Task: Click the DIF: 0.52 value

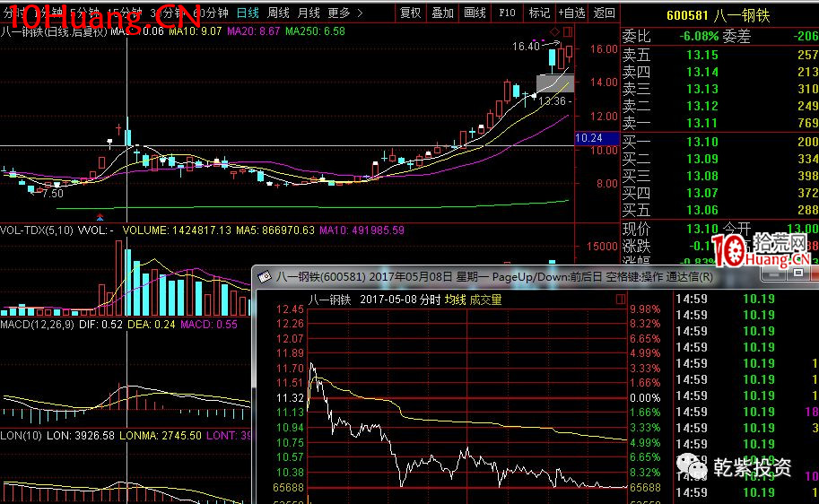Action: point(100,325)
